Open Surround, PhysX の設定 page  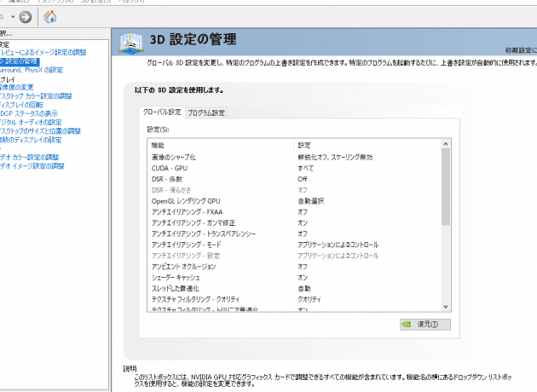pyautogui.click(x=32, y=70)
